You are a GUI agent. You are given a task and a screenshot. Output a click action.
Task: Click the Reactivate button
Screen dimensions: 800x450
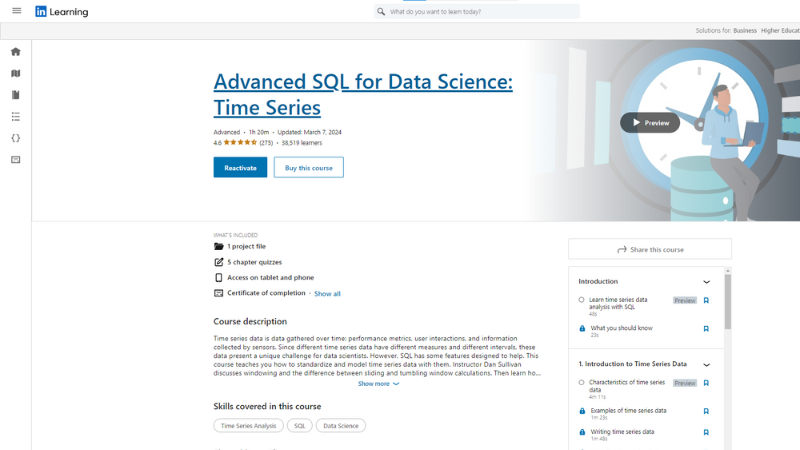(x=240, y=167)
